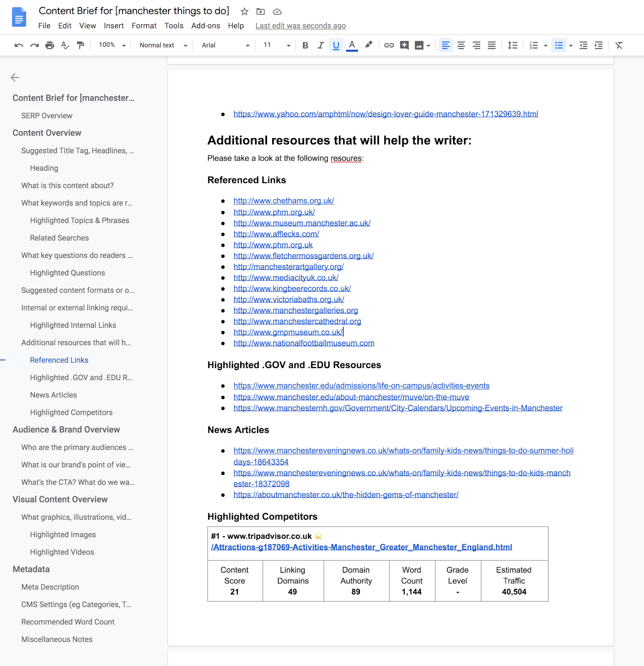The width and height of the screenshot is (644, 666).
Task: Open the Normal text style dropdown
Action: point(163,45)
